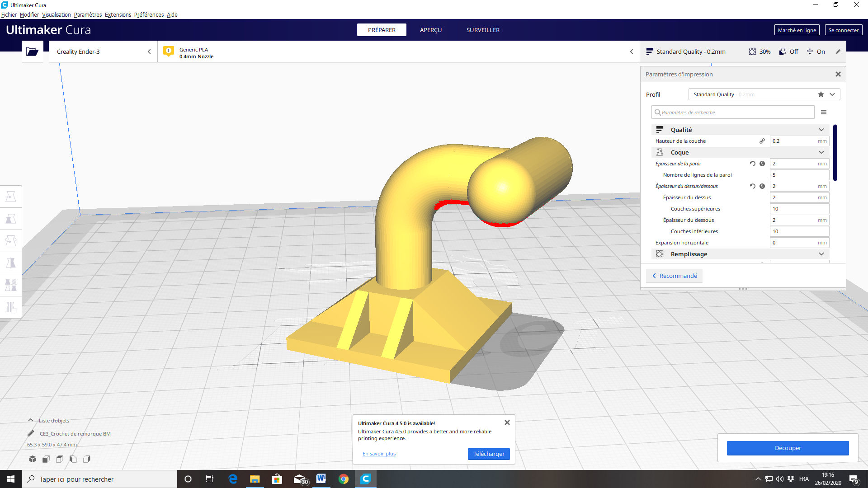Screen dimensions: 868x488
Task: Select the Rotate tool in left toolbar
Action: 11,241
